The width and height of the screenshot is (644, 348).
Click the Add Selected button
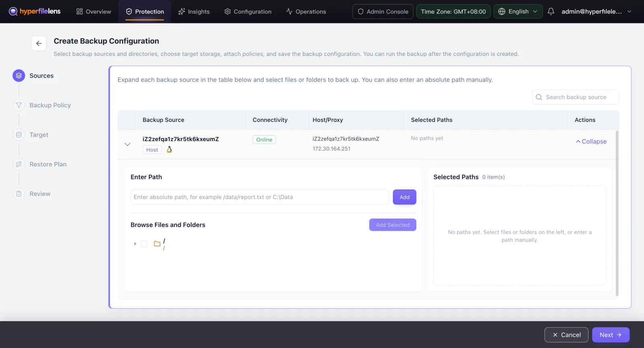click(393, 225)
